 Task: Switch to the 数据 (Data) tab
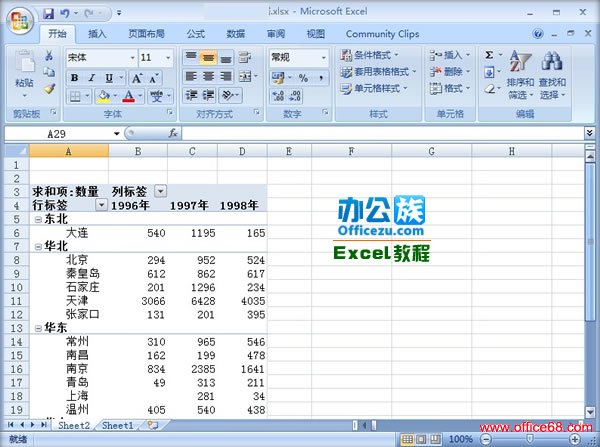pos(236,34)
